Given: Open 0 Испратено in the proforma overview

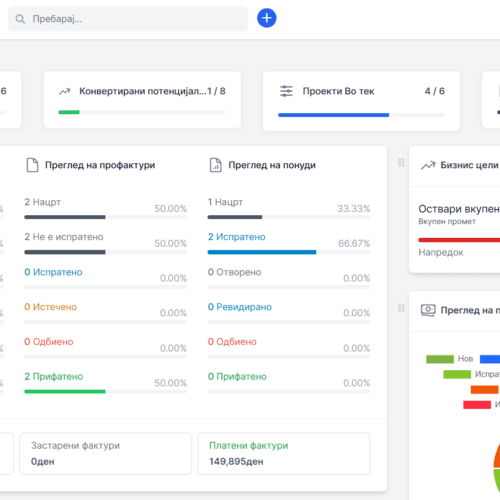Looking at the screenshot, I should coord(53,272).
